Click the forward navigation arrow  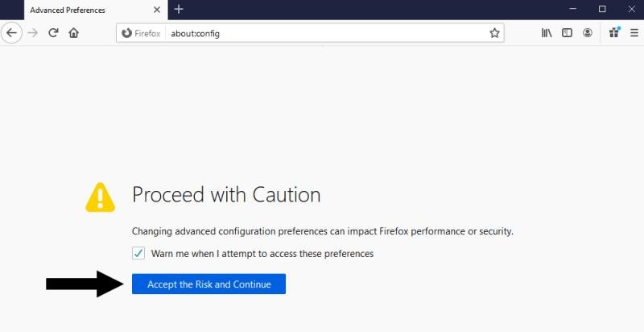(32, 33)
